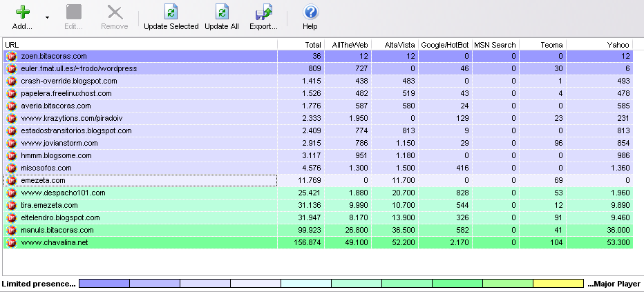Click the icon beside euler.fmat.ull.es/~frodo/wordpress
Screen dimensions: 644x292
point(12,68)
